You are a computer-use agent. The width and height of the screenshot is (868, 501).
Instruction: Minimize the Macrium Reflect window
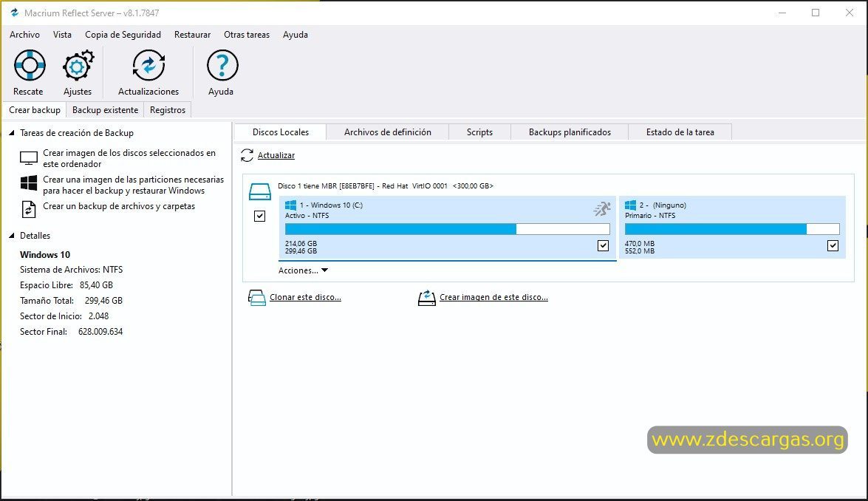coord(782,12)
